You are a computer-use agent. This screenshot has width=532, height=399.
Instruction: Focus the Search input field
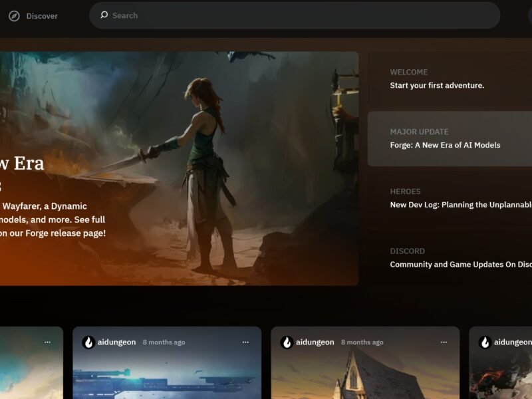click(x=299, y=15)
